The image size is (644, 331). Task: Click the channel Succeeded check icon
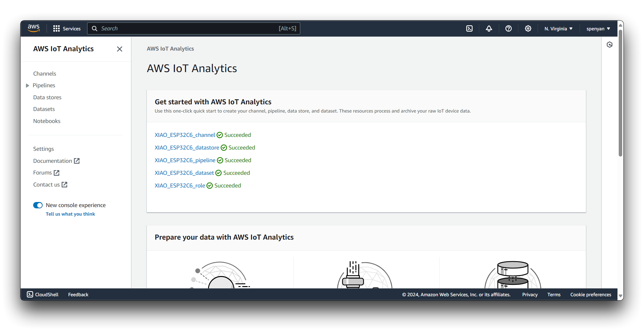point(220,135)
